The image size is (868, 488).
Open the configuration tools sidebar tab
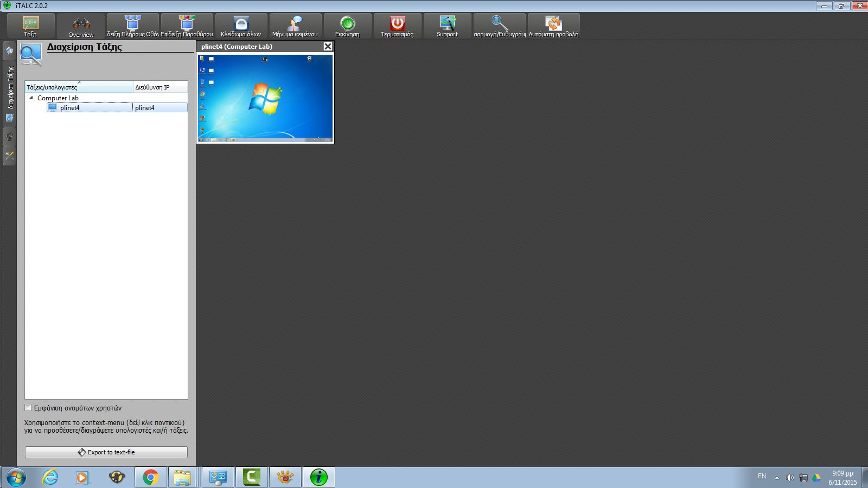(x=9, y=156)
